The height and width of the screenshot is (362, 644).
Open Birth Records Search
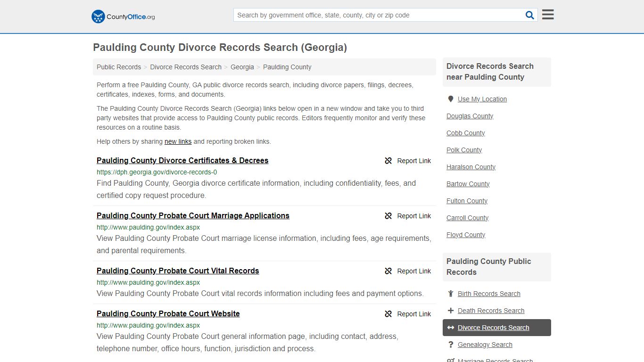click(x=489, y=294)
